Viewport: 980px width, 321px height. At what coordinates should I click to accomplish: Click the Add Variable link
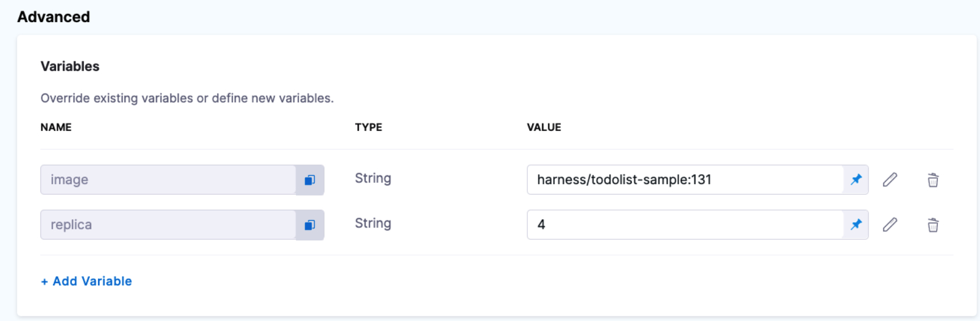coord(86,281)
